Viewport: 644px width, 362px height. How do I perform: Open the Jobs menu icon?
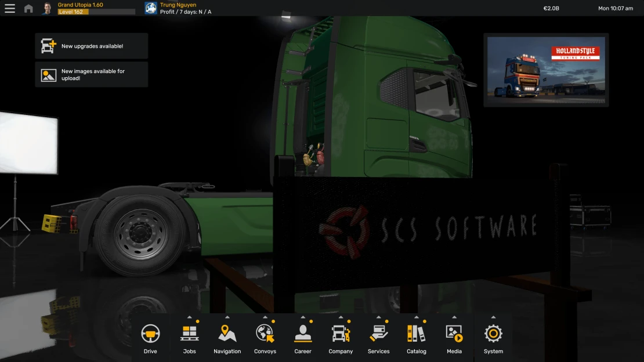[189, 333]
